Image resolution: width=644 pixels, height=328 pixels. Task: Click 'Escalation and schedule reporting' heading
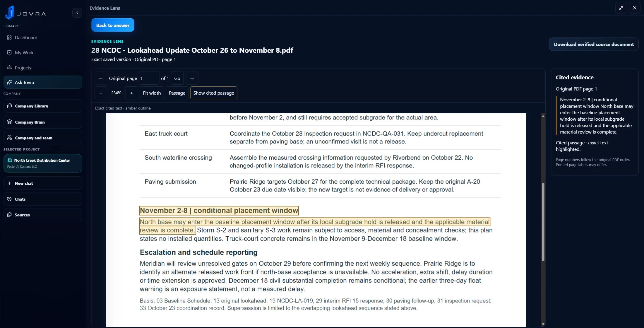(198, 252)
